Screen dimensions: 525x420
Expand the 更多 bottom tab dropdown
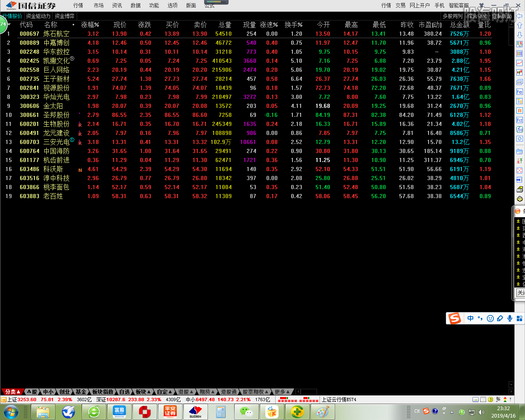[282, 392]
